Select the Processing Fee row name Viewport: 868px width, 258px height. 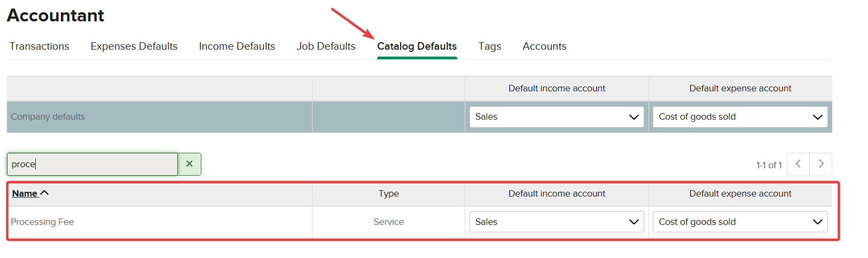42,222
